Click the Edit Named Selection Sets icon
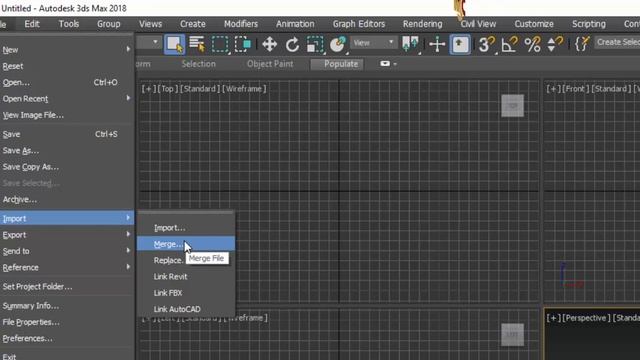This screenshot has height=360, width=640. click(x=582, y=44)
